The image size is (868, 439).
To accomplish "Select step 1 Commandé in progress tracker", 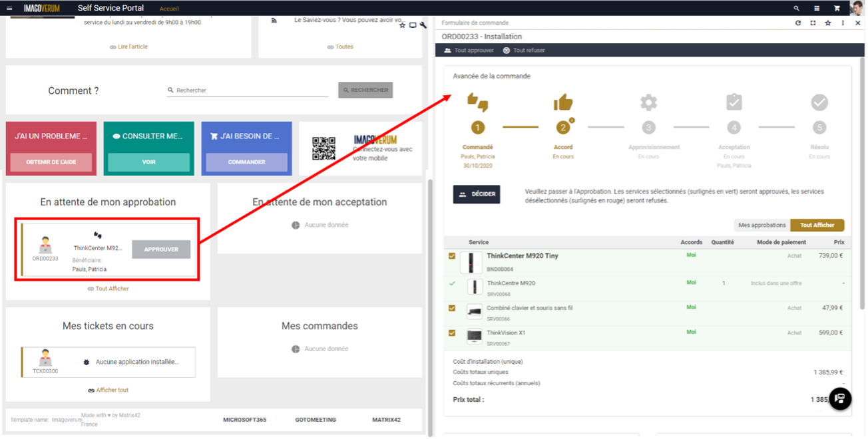I will [478, 128].
